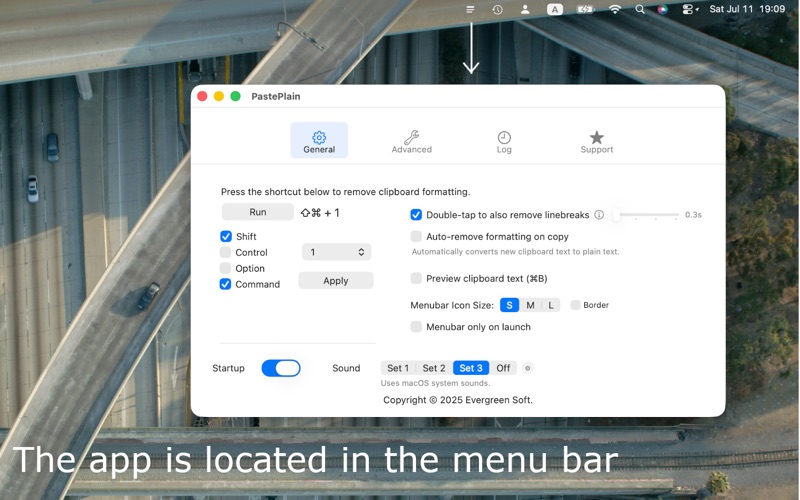Click Uses macOS system sounds text

(x=435, y=383)
